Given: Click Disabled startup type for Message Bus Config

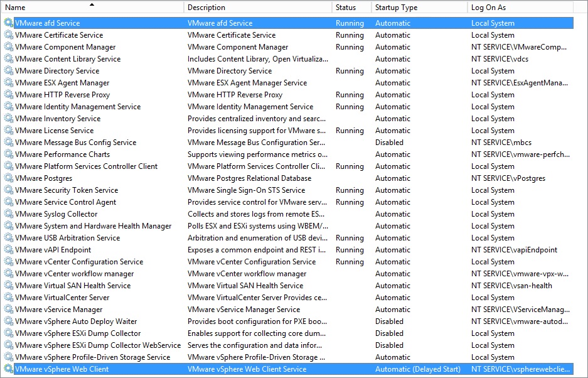Looking at the screenshot, I should [389, 143].
